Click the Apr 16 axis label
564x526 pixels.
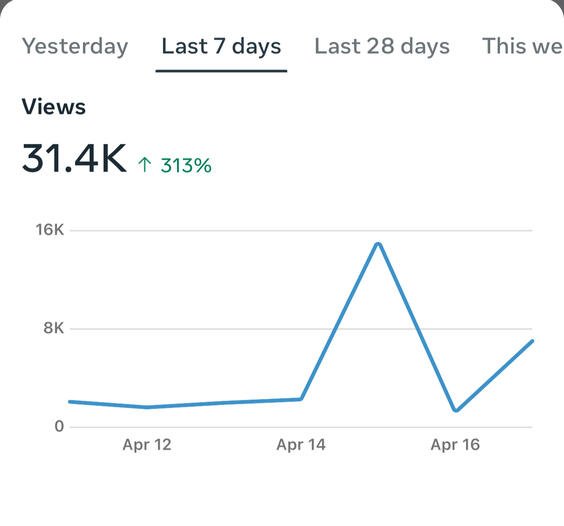click(x=455, y=445)
